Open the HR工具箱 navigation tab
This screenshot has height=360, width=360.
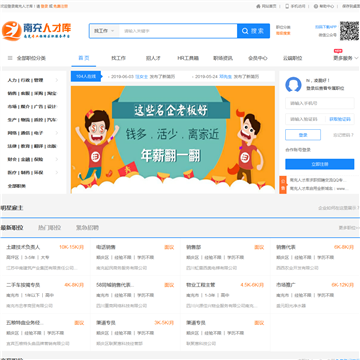pyautogui.click(x=188, y=58)
